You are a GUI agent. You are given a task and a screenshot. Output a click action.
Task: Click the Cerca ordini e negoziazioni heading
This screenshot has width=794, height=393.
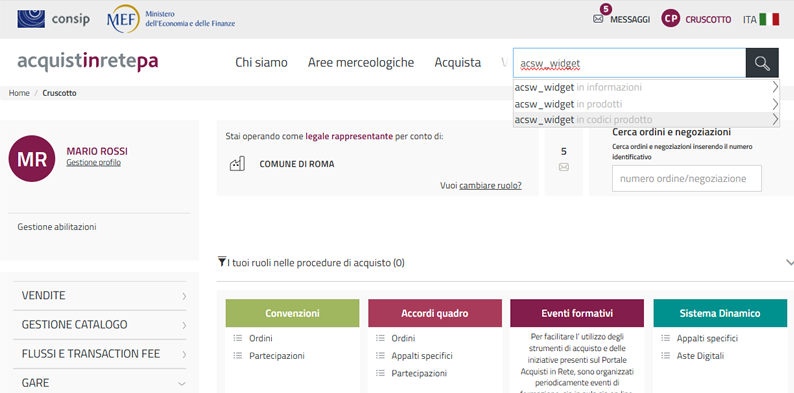tap(671, 132)
